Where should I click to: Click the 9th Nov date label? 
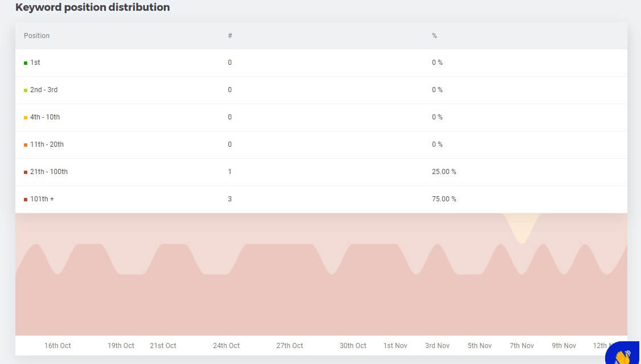564,346
